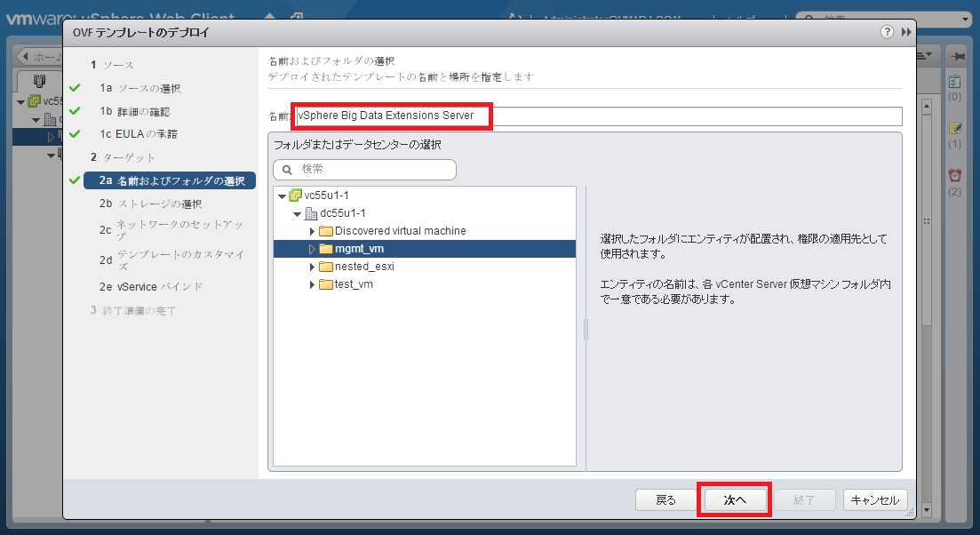Select the dc55u1-1 datacenter row
The height and width of the screenshot is (535, 980).
click(x=425, y=214)
